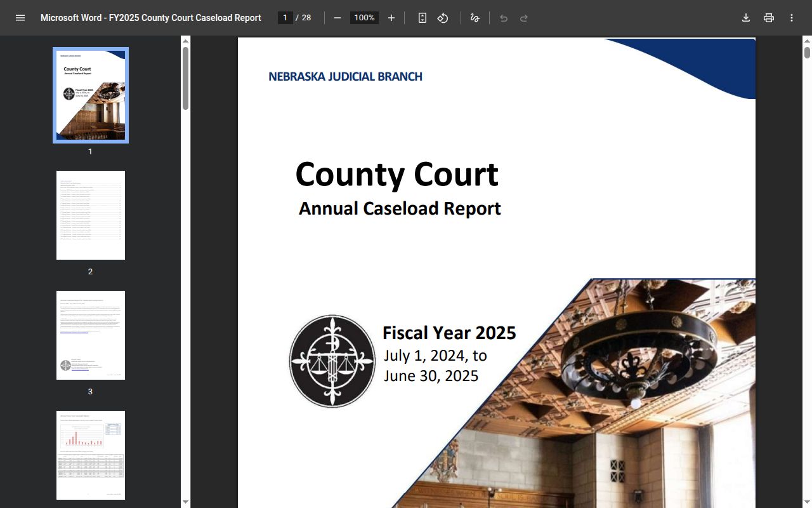Image resolution: width=812 pixels, height=508 pixels.
Task: Open the draw annotation tool
Action: [x=475, y=18]
